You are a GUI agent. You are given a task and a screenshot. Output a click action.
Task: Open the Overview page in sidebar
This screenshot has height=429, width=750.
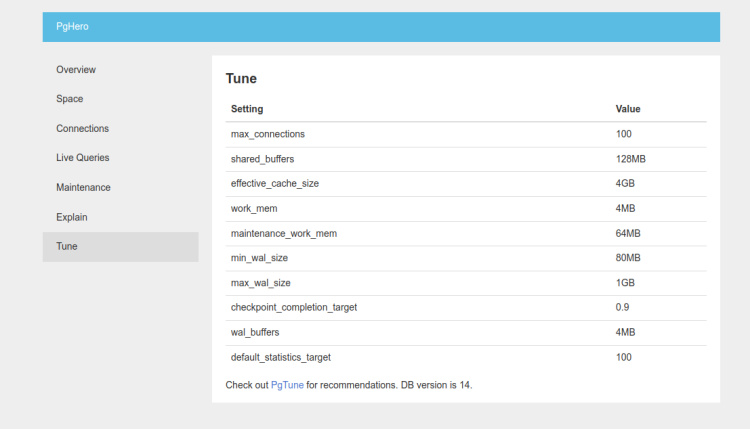tap(76, 70)
